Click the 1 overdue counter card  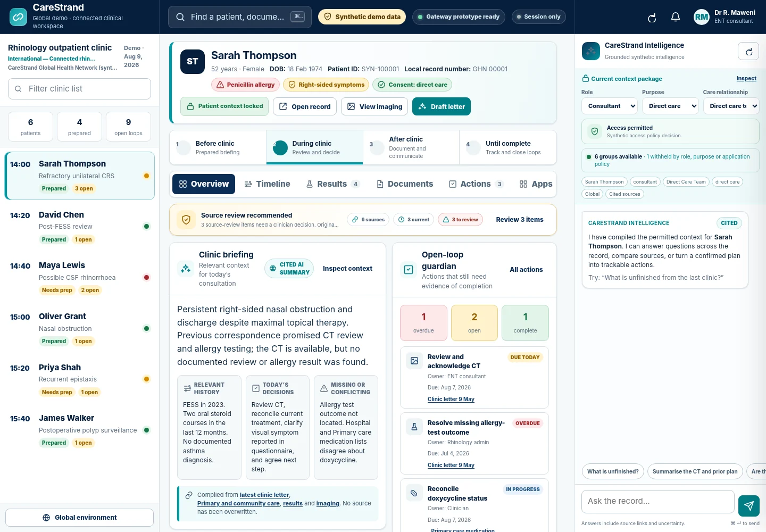click(x=423, y=323)
